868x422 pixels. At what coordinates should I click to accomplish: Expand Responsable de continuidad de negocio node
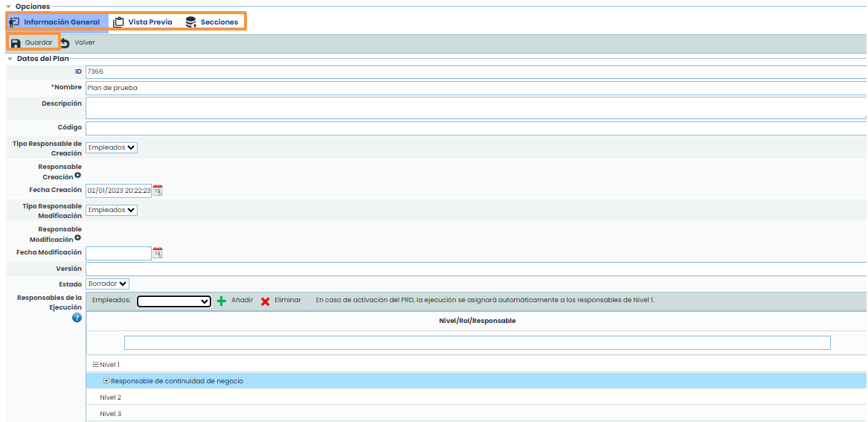[106, 381]
